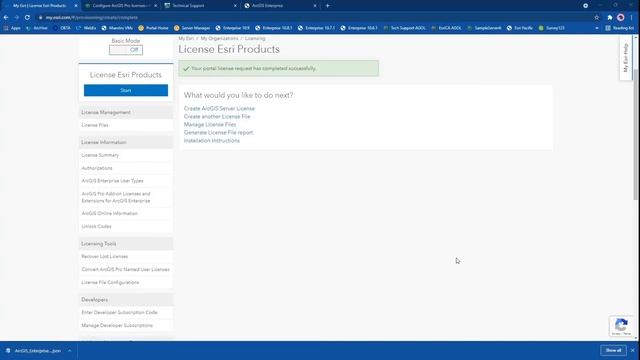Open the Enterprise 10.9 bookmark

click(x=232, y=28)
